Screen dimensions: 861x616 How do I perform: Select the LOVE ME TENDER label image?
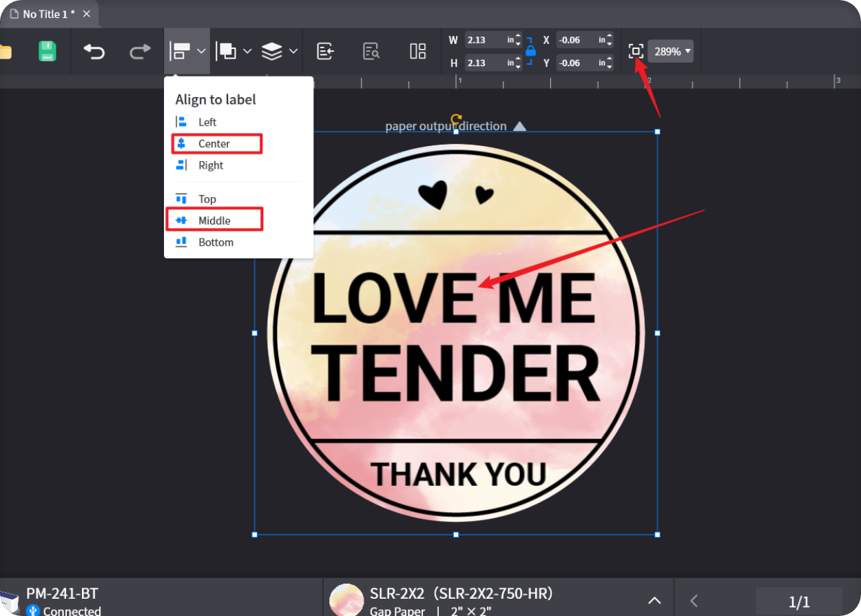pyautogui.click(x=456, y=333)
